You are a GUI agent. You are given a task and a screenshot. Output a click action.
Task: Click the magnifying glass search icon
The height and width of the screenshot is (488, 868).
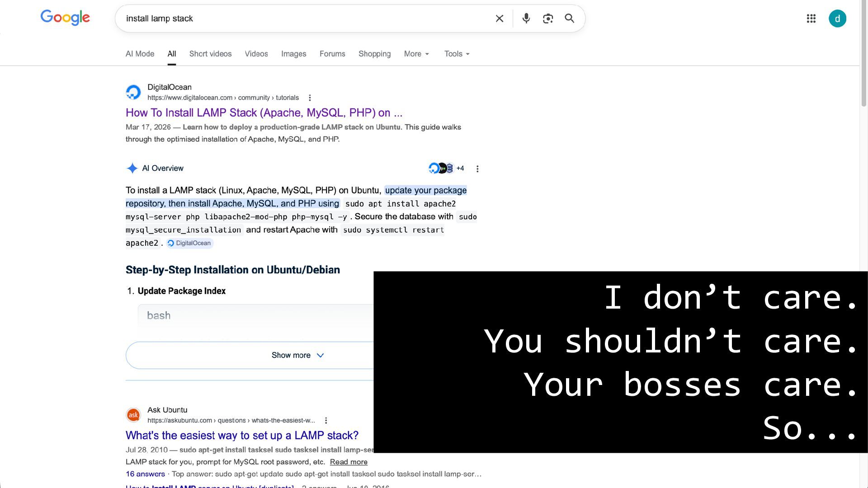tap(569, 19)
